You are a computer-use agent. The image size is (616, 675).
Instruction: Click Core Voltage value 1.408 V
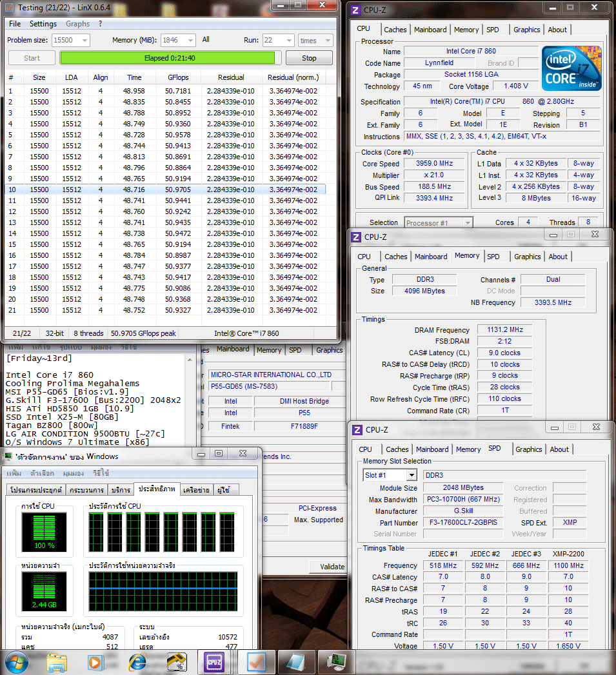point(515,86)
